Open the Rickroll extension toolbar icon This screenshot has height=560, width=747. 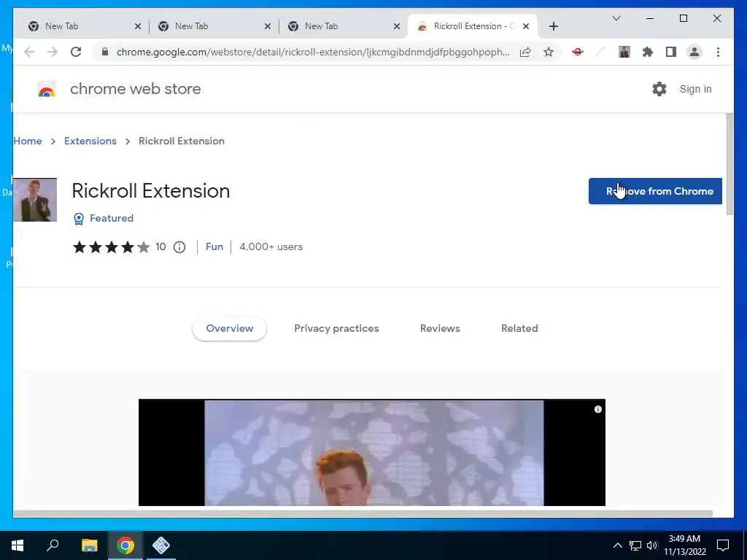pos(624,52)
